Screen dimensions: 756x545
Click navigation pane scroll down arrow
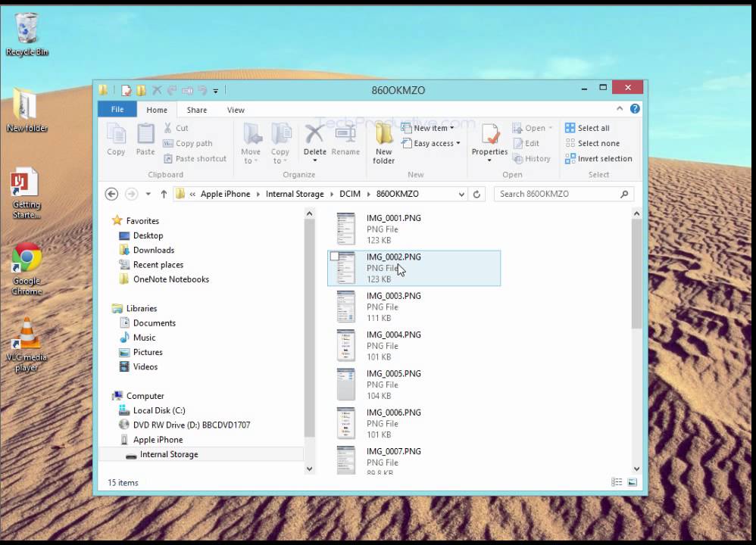310,469
